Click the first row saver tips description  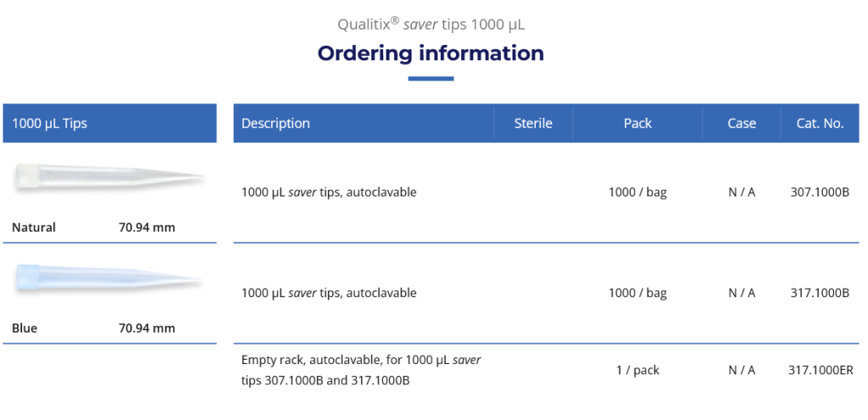(x=329, y=192)
